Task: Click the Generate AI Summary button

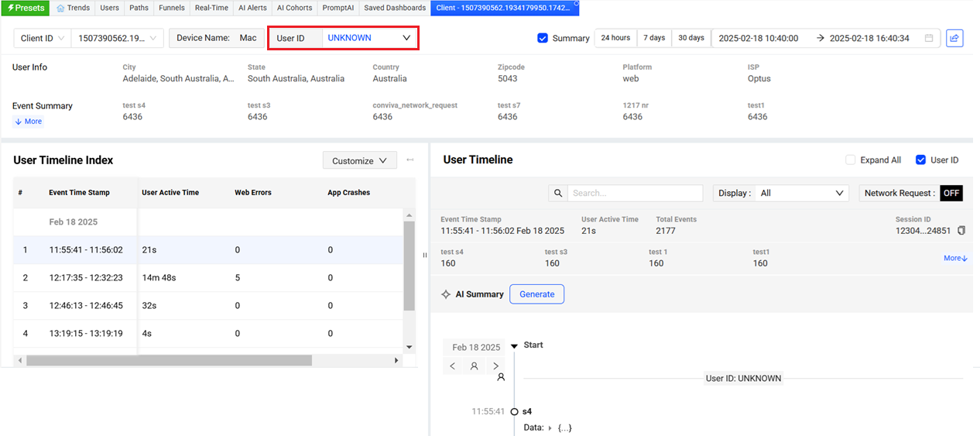Action: (536, 294)
